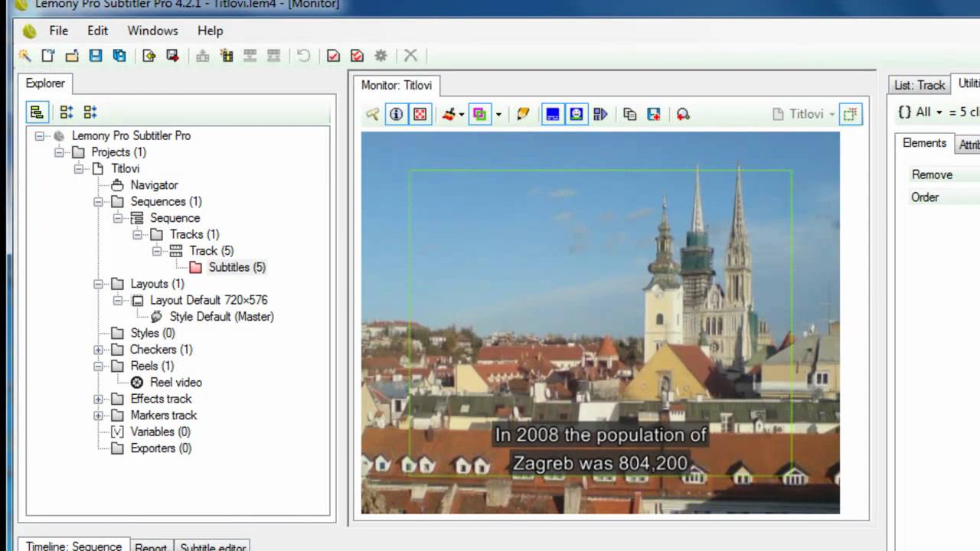This screenshot has height=551, width=980.
Task: Click the Order button in Elements panel
Action: 925,197
